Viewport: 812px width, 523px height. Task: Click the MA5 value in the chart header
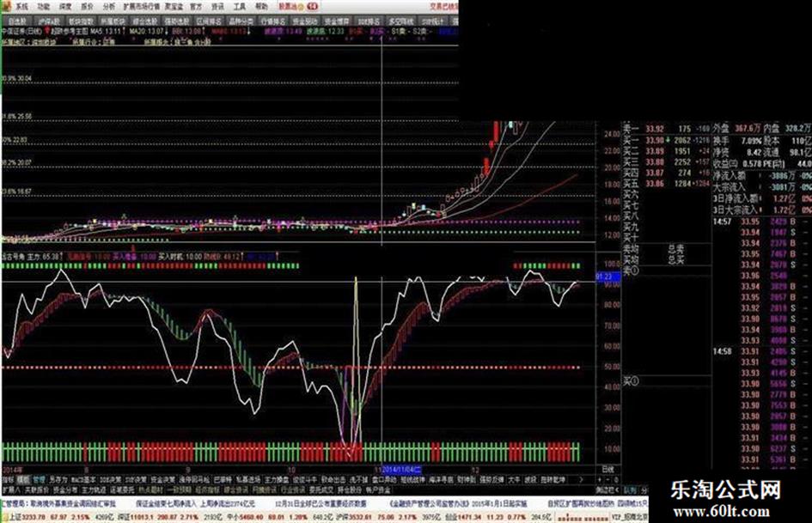[107, 31]
